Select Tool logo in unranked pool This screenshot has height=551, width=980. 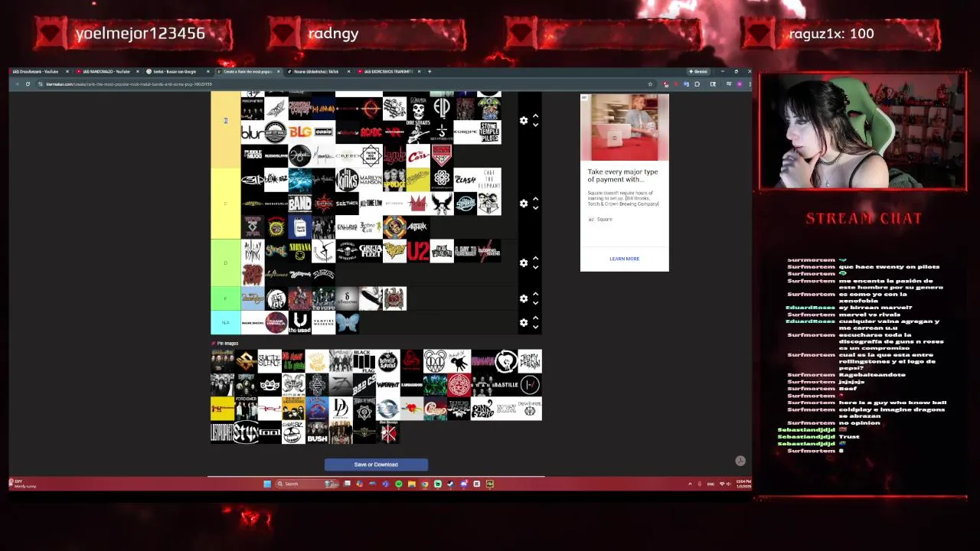point(269,432)
